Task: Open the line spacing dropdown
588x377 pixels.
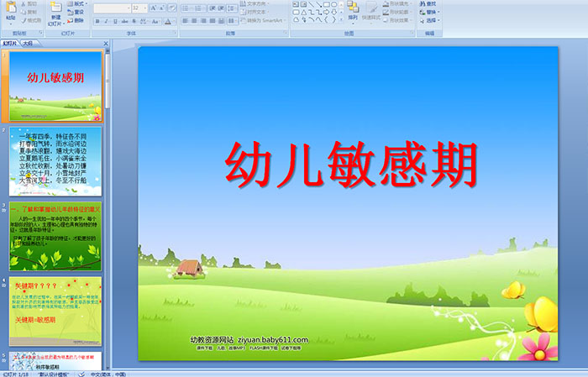Action: 232,8
